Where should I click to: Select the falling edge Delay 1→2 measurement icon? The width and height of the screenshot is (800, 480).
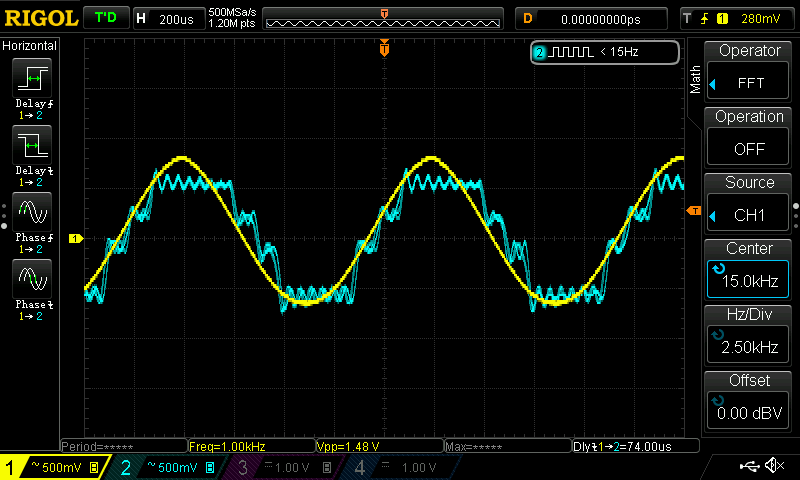click(x=32, y=145)
